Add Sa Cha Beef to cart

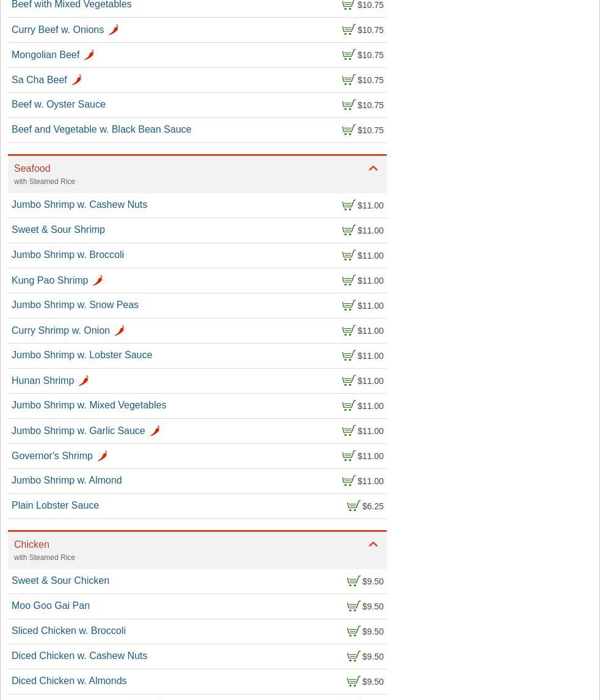tap(349, 80)
